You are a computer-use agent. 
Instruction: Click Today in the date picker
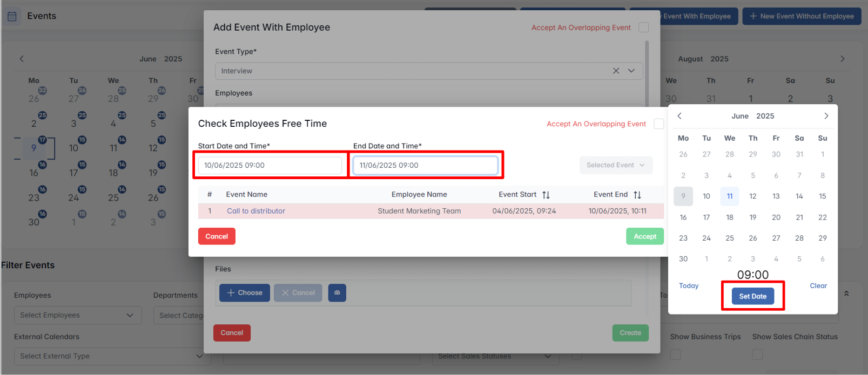click(x=689, y=286)
